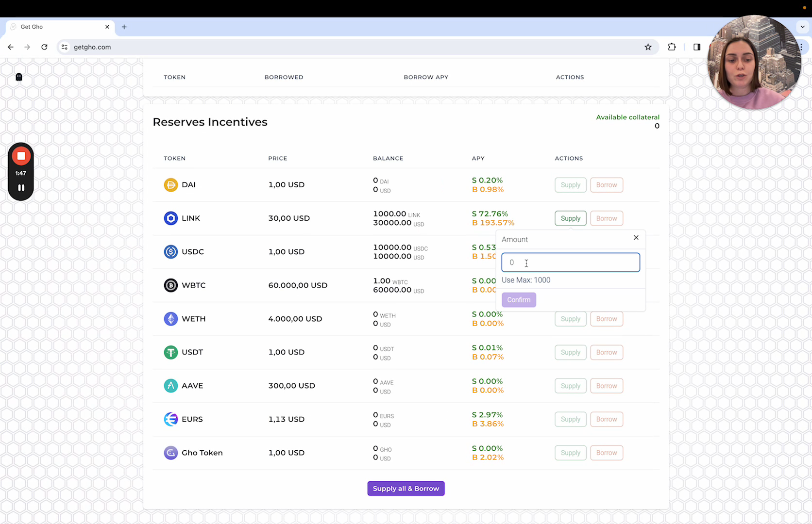Click Use Max: 1000
The width and height of the screenshot is (812, 524).
[526, 280]
